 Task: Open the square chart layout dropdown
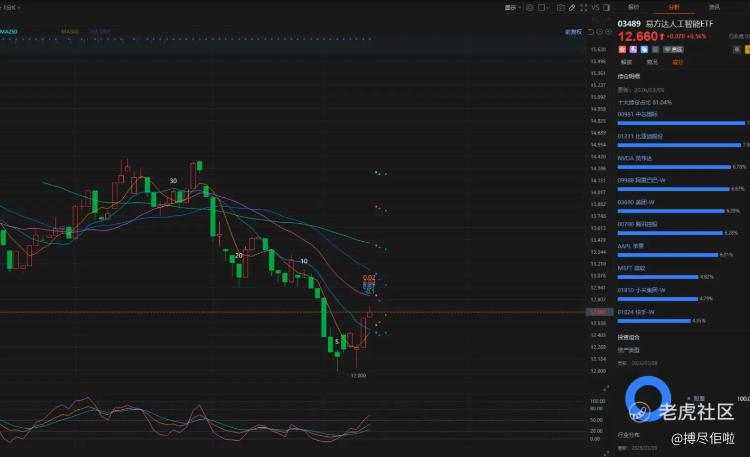click(543, 8)
